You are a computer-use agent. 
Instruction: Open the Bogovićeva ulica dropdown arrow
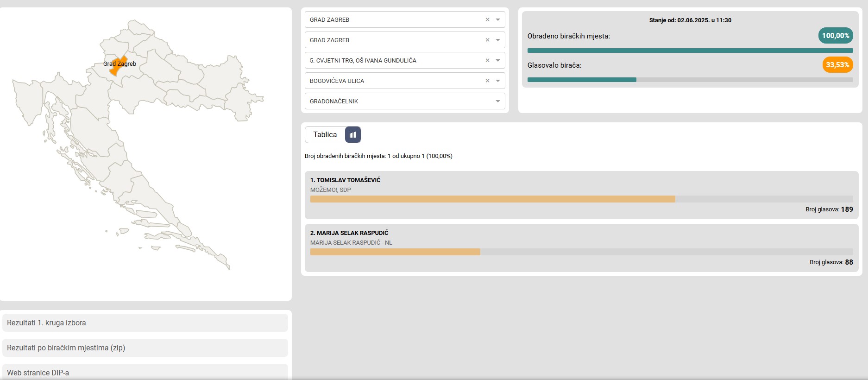(x=498, y=81)
